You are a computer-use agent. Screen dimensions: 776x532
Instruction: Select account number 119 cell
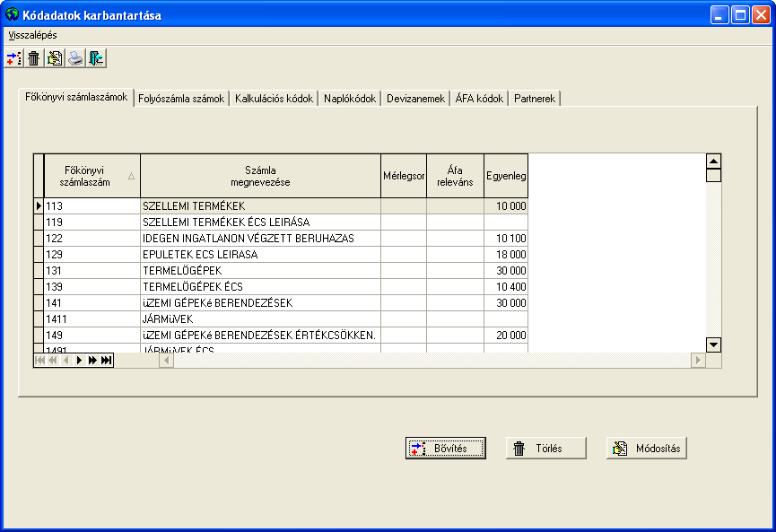92,222
